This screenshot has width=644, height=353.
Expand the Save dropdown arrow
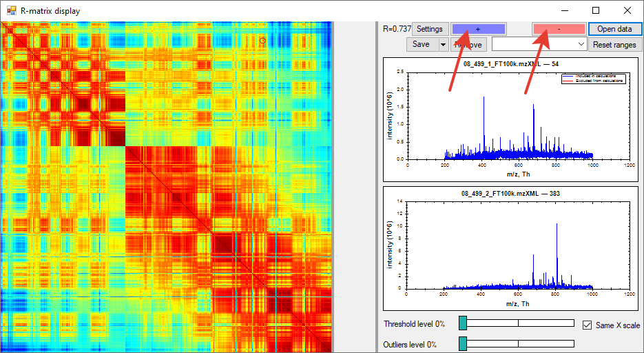444,44
